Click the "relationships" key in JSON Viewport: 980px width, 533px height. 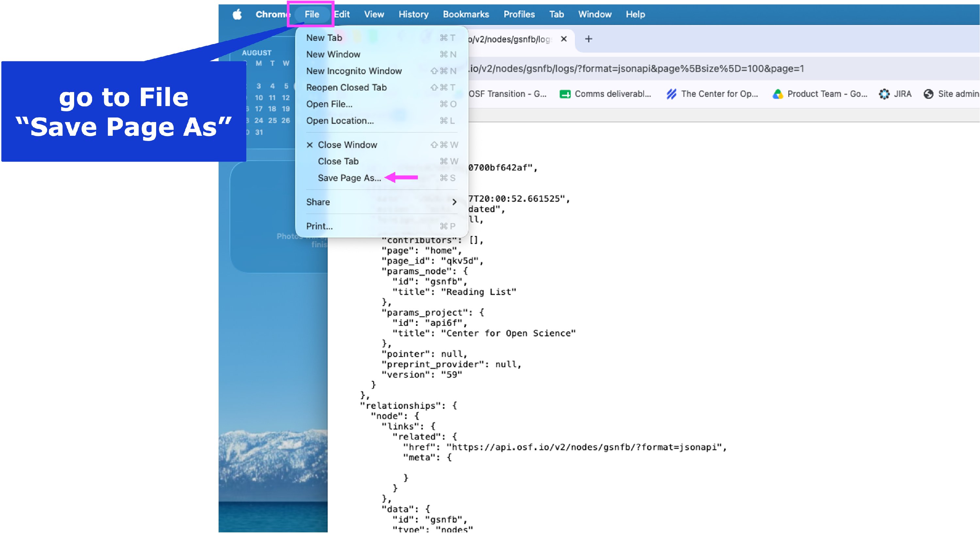(400, 406)
